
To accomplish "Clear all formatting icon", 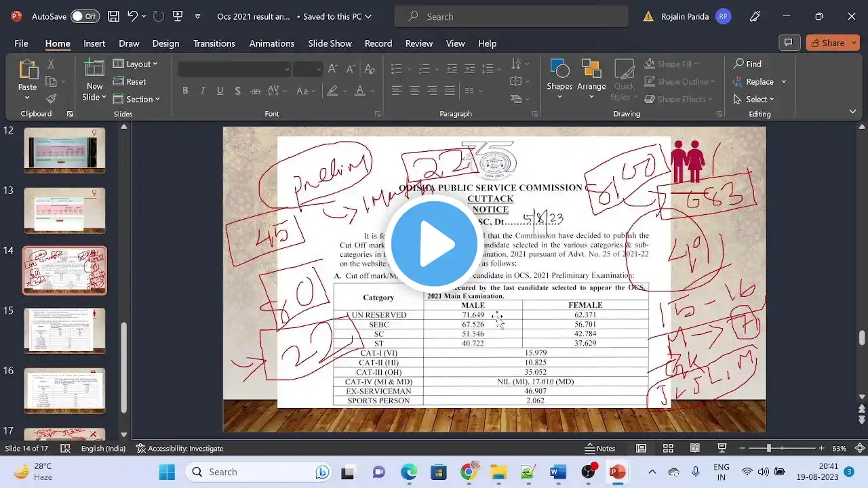I will click(370, 69).
